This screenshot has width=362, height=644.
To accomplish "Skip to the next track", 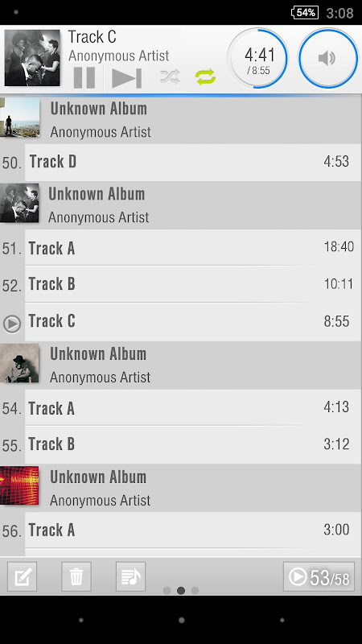I will (126, 77).
